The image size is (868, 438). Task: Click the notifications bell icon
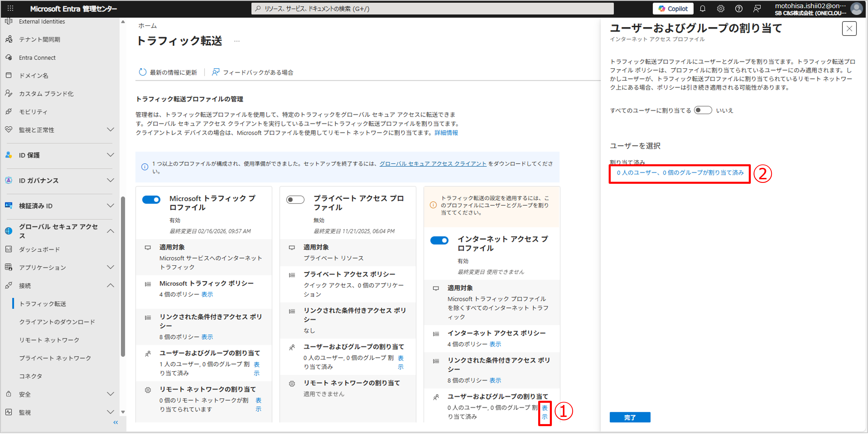tap(703, 9)
